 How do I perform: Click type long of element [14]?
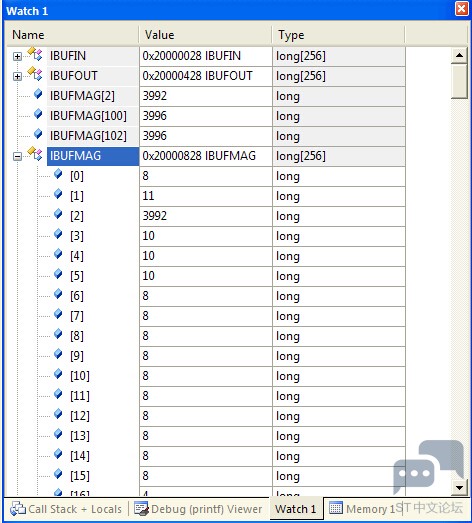tap(339, 456)
